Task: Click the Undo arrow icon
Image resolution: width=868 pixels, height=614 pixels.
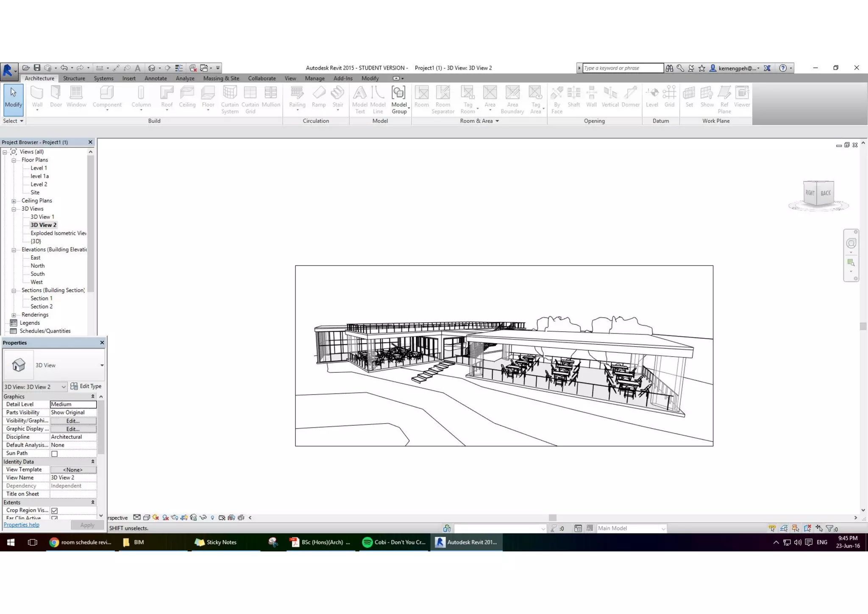Action: (x=64, y=68)
